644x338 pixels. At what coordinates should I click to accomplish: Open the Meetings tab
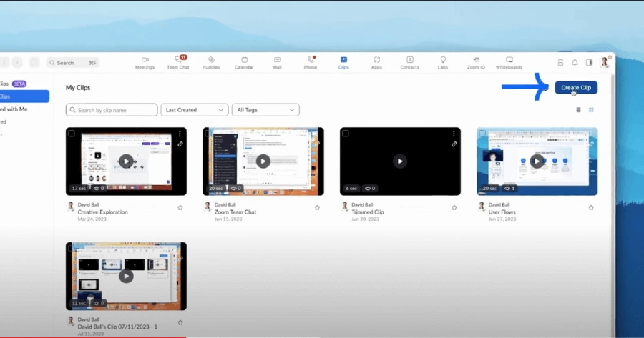pyautogui.click(x=145, y=63)
